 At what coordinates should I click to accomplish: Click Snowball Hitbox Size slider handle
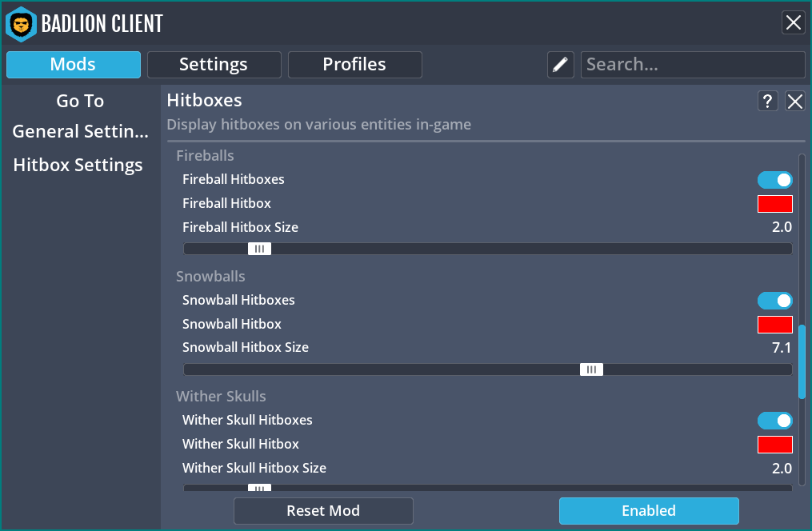coord(591,369)
